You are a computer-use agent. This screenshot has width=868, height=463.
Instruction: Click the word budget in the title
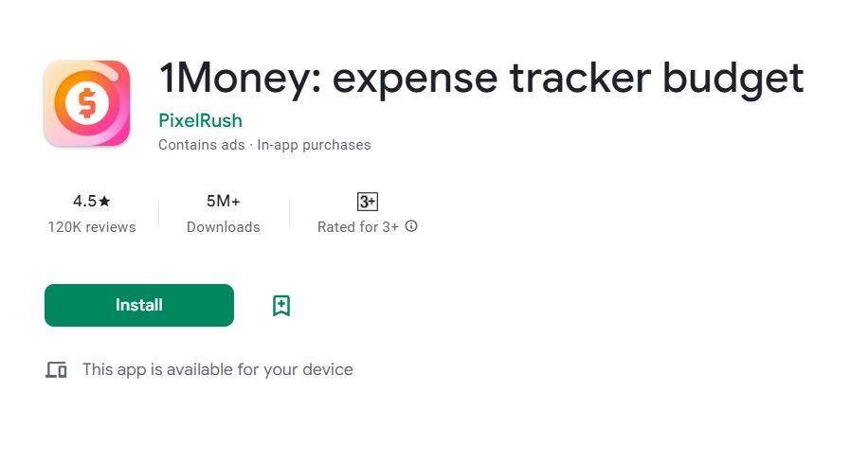coord(732,79)
